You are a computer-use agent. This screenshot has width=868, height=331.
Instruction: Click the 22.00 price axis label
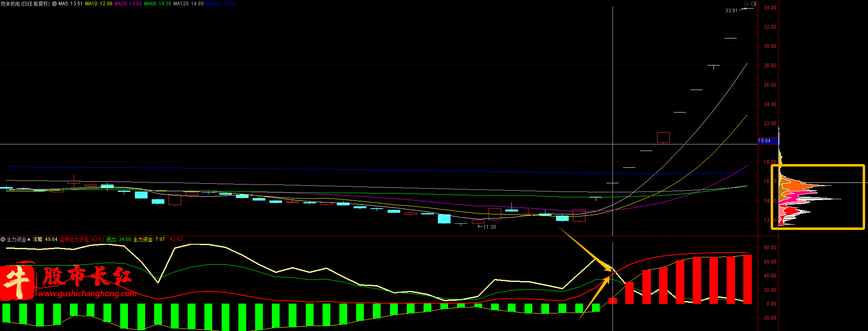point(770,124)
